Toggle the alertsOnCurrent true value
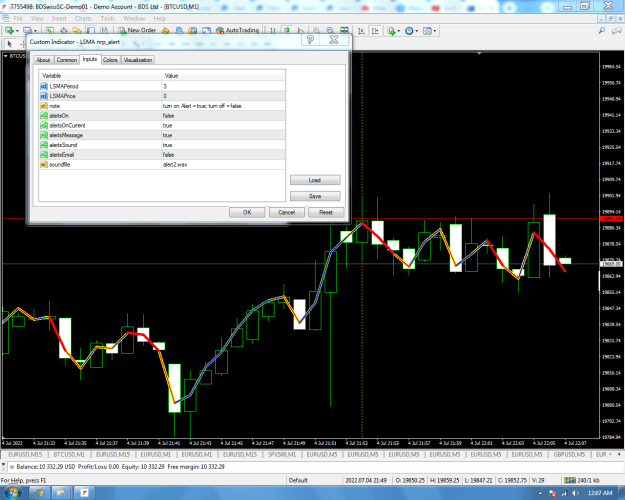Viewport: 625px width, 500px height. coord(223,125)
